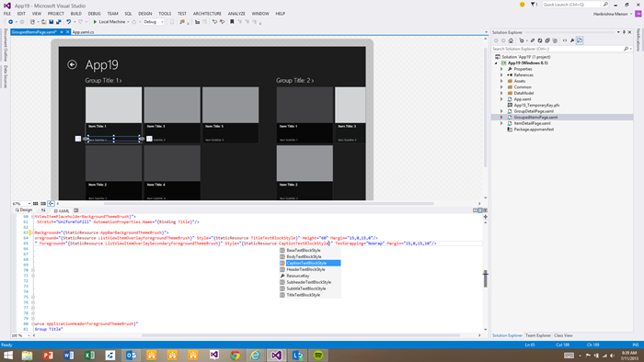Screen dimensions: 644x362
Task: Open Chrome from the taskbar
Action: coord(235,355)
